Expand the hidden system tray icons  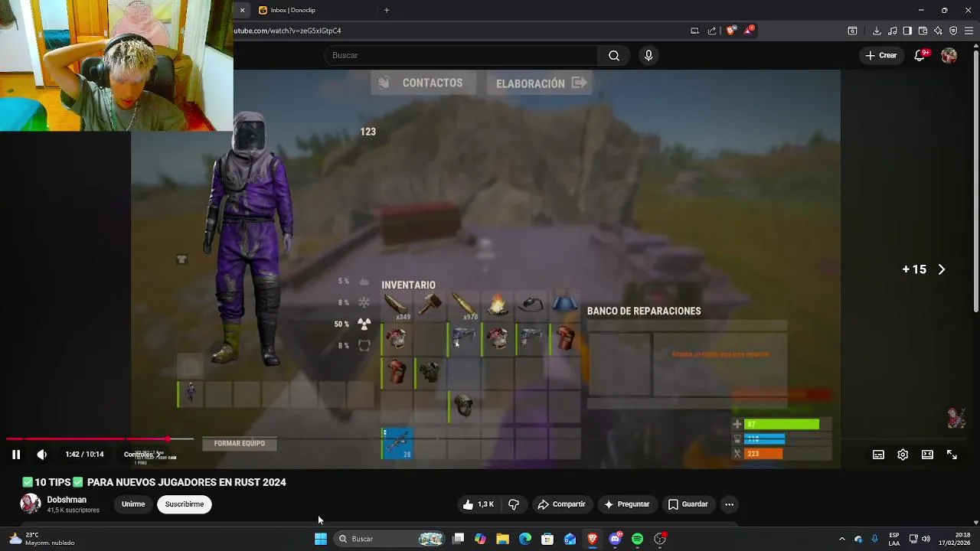(x=841, y=539)
